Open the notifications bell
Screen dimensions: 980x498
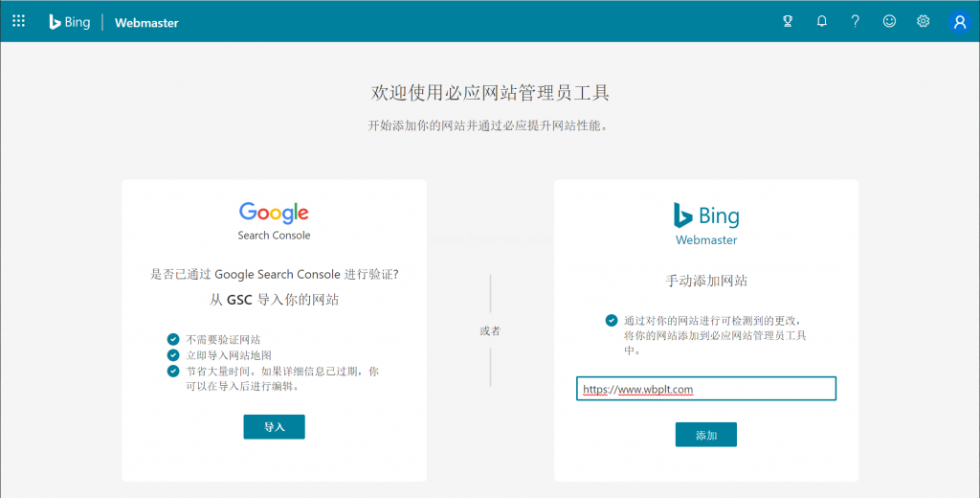[x=821, y=22]
